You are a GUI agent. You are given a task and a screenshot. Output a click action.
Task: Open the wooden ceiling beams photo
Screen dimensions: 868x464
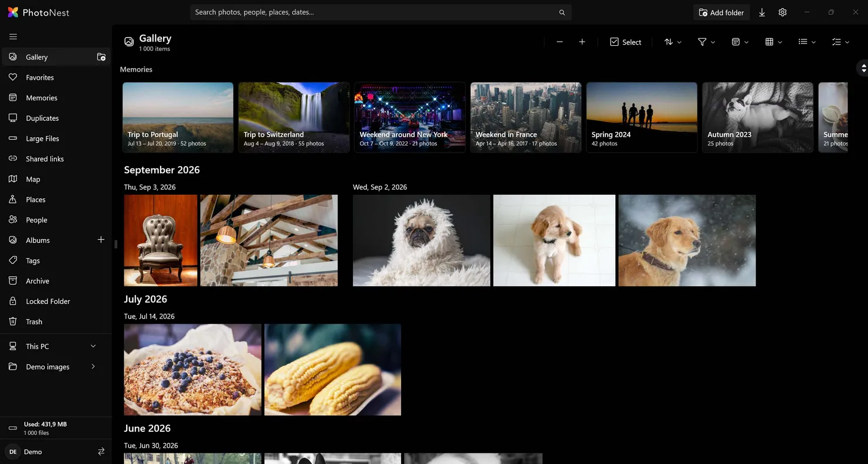click(269, 241)
